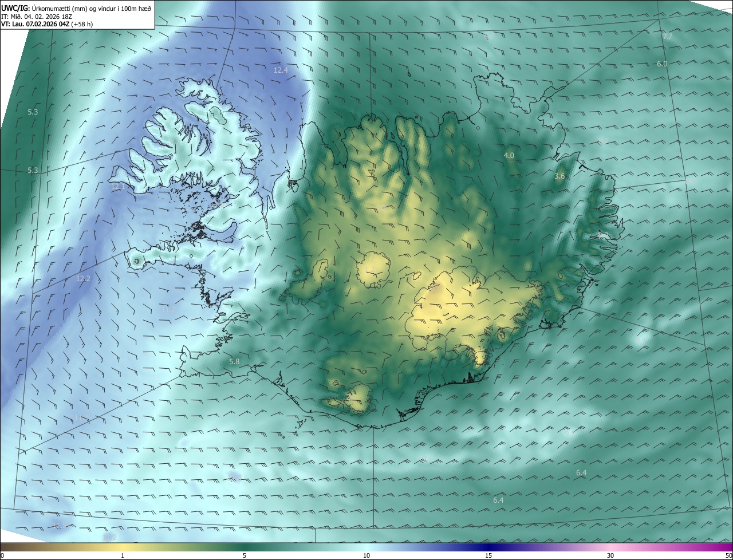
Task: Click the 12.2 value label on the map
Action: [x=83, y=279]
